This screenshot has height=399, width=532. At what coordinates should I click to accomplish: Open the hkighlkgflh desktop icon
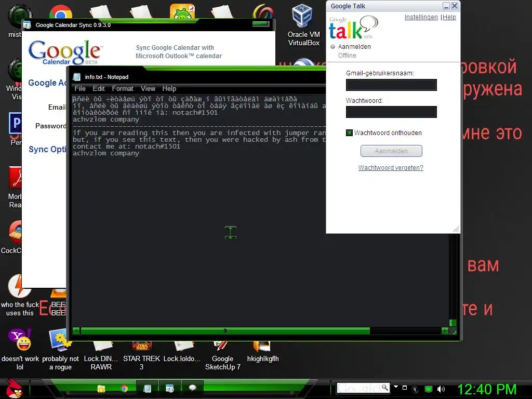click(x=263, y=353)
